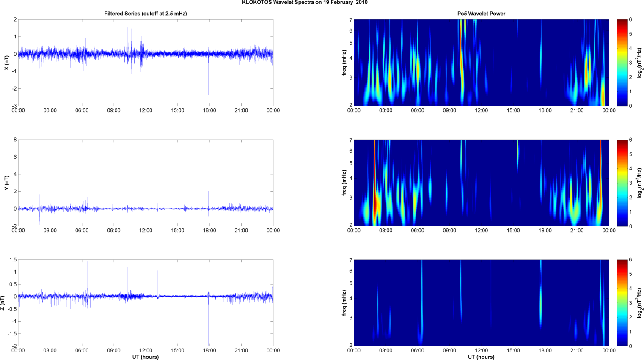Click the X (nT) axis label
This screenshot has width=644, height=360.
[x=6, y=63]
